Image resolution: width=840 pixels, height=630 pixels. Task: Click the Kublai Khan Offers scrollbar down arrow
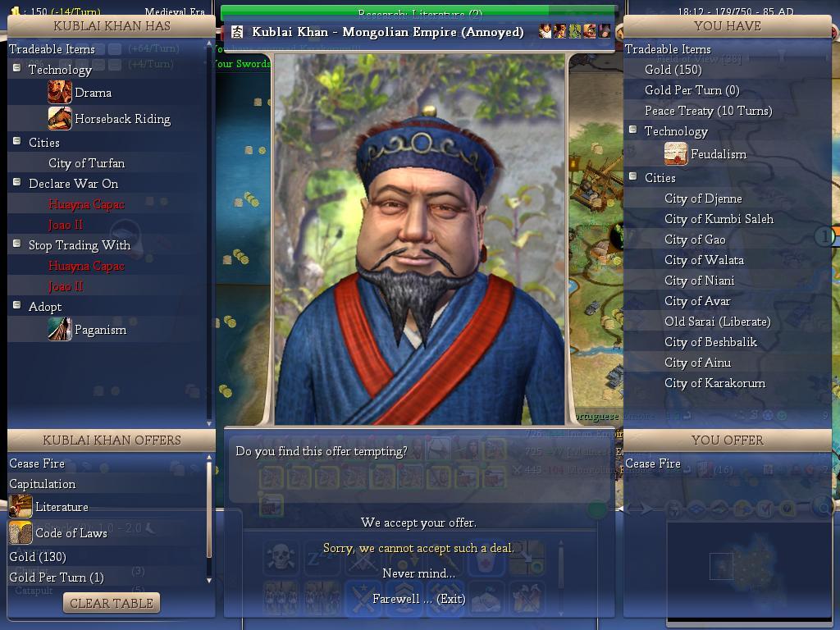click(x=209, y=580)
